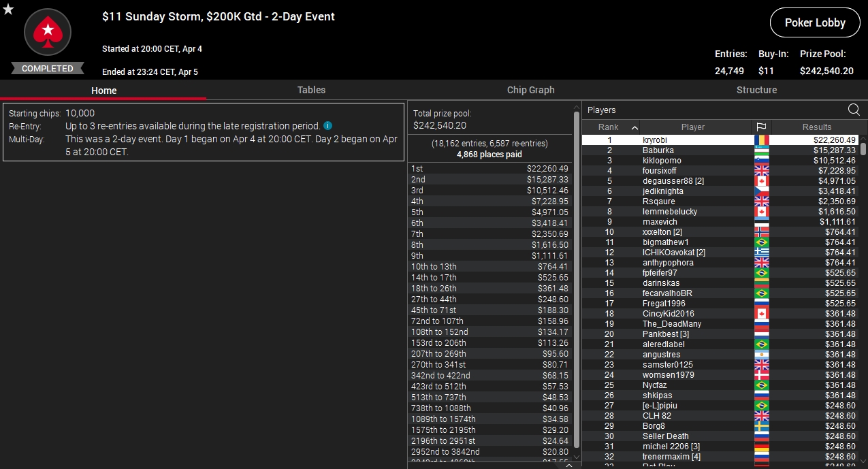Open the player search magnifier icon
868x469 pixels.
coord(854,110)
